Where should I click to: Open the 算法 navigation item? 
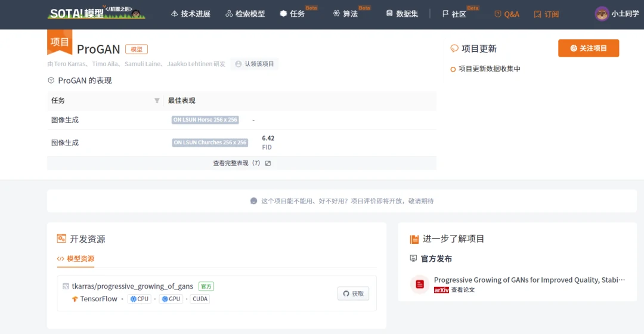pyautogui.click(x=345, y=14)
